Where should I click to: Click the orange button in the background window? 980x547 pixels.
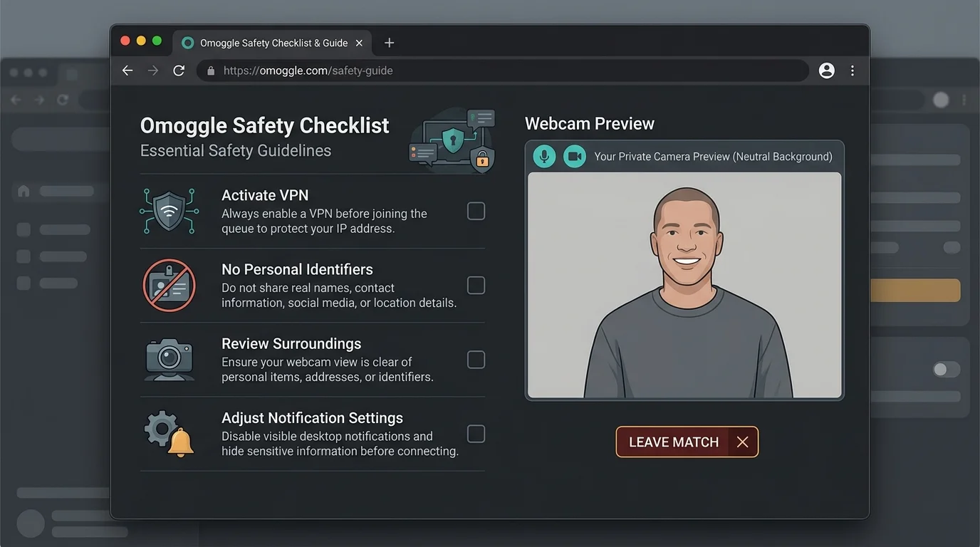point(915,291)
